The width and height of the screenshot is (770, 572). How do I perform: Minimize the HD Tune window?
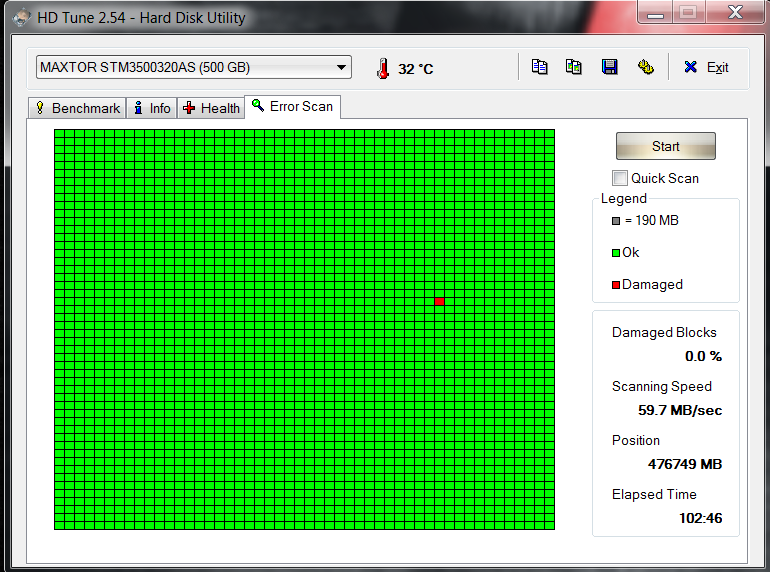[656, 12]
